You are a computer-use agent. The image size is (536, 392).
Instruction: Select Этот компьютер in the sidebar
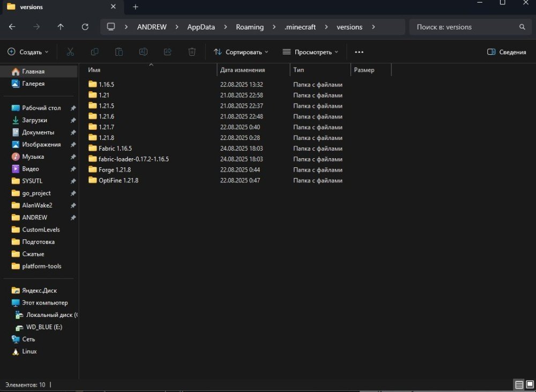tap(40, 303)
